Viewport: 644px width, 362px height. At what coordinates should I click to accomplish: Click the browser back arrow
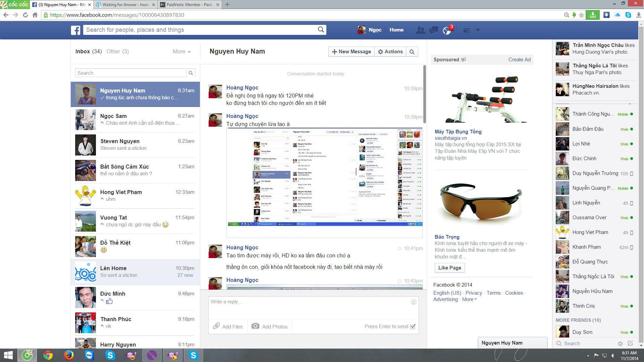coord(6,15)
